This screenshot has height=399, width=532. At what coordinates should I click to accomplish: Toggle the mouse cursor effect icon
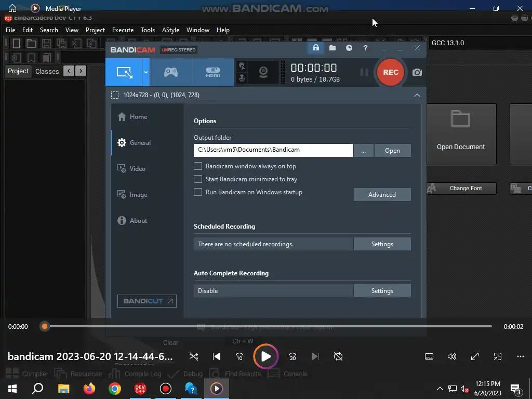point(242,66)
